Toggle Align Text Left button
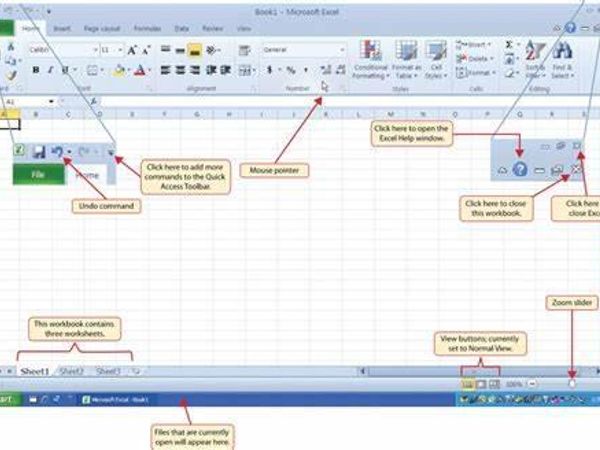This screenshot has height=450, width=600. [x=165, y=70]
